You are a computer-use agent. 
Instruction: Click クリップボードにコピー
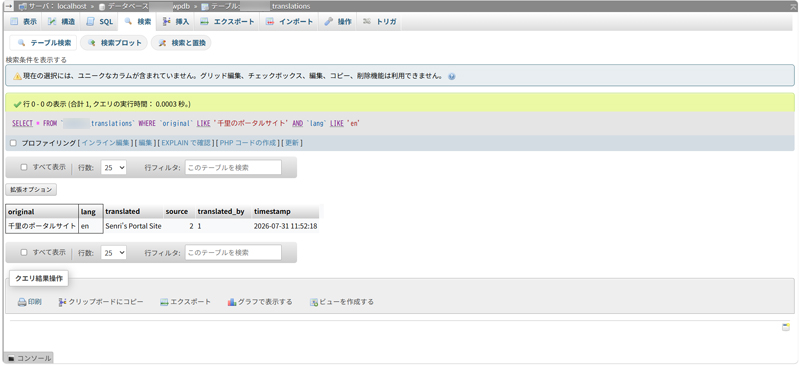[x=101, y=302]
